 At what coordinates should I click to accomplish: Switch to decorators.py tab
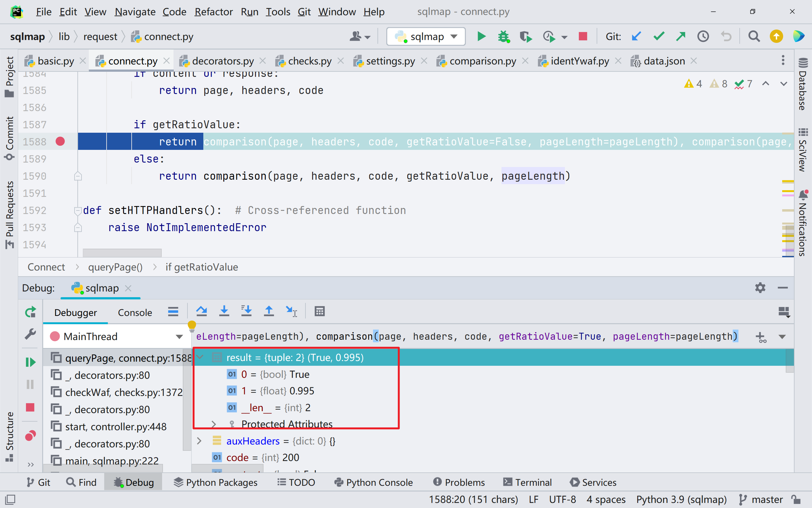coord(223,61)
